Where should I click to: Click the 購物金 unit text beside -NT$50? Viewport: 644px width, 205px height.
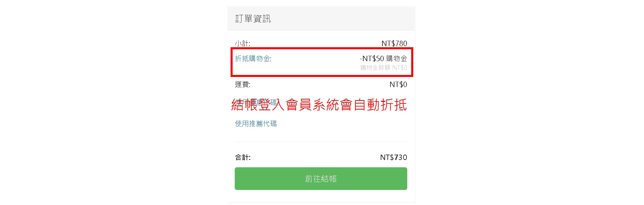pyautogui.click(x=396, y=58)
